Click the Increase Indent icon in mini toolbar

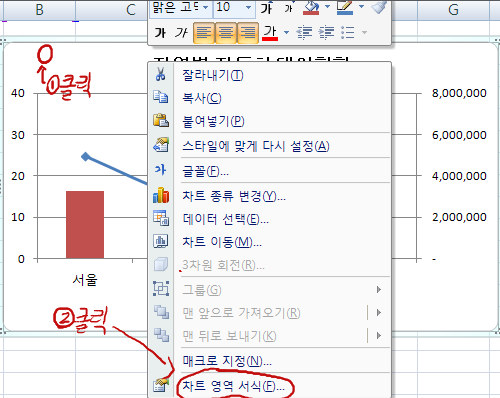[x=326, y=33]
